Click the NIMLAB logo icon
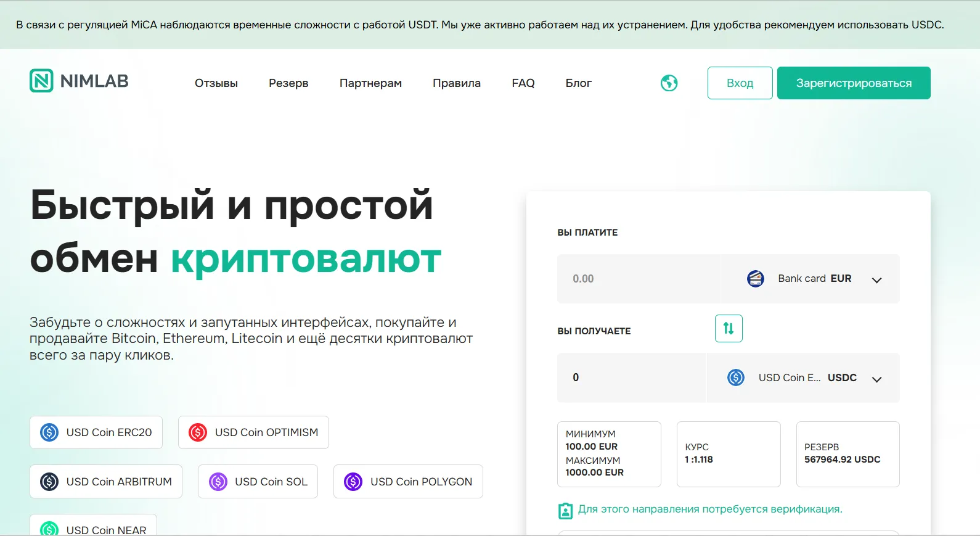 point(41,81)
